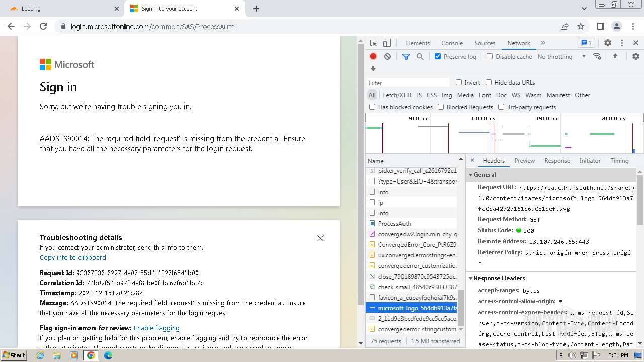
Task: Close the request details pane
Action: tap(472, 161)
